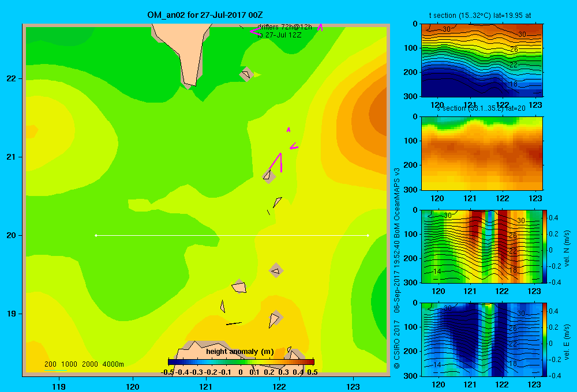This screenshot has height=392, width=577.
Task: Click the depth 100 label on salinity section
Action: pos(411,141)
